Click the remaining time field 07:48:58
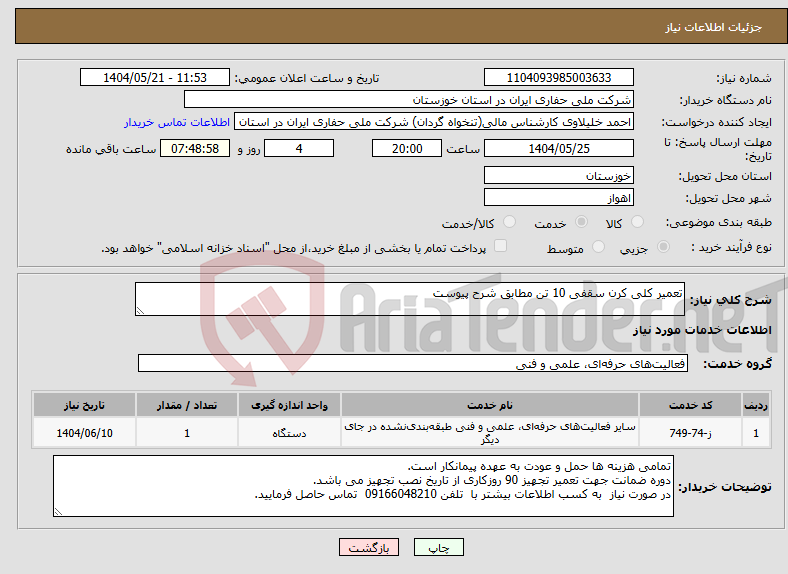This screenshot has width=788, height=574. [x=195, y=148]
